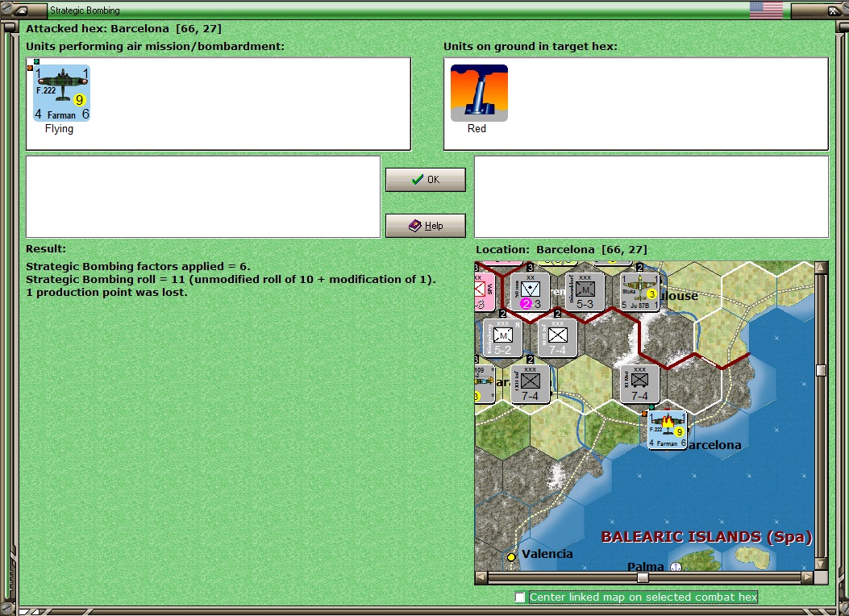
Task: Close the Strategic Bombing window
Action: [x=833, y=10]
